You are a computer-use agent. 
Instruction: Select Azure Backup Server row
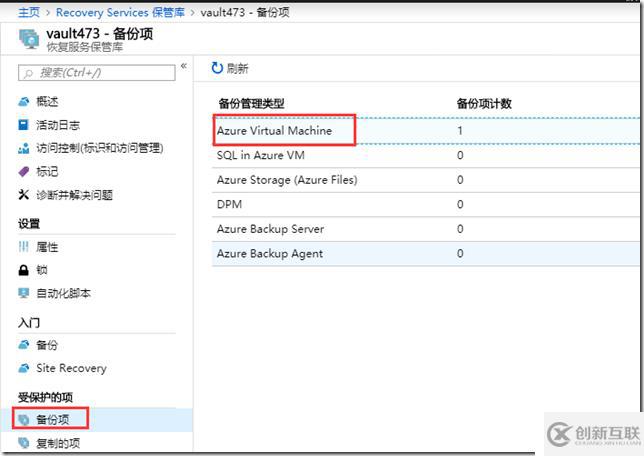[426, 229]
